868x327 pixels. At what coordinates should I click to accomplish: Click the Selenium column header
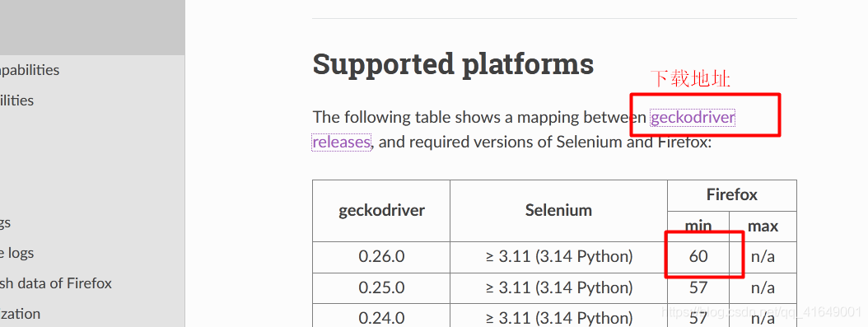pyautogui.click(x=558, y=210)
